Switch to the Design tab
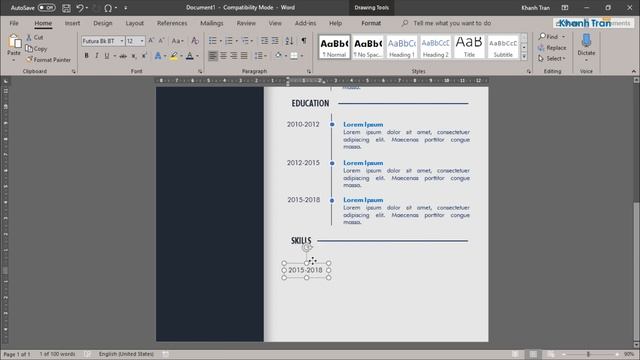Viewport: 640px width, 360px height. point(102,23)
